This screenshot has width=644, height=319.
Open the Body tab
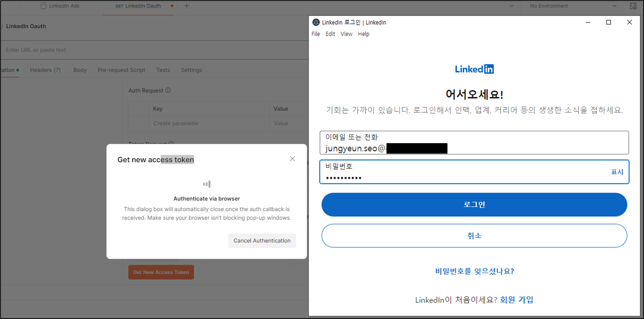pos(80,70)
